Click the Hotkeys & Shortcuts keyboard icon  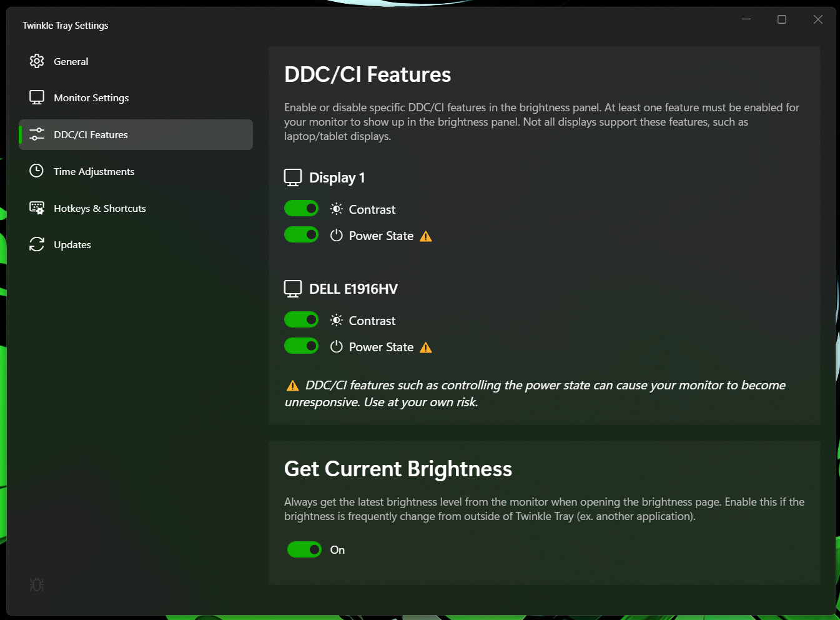coord(37,208)
